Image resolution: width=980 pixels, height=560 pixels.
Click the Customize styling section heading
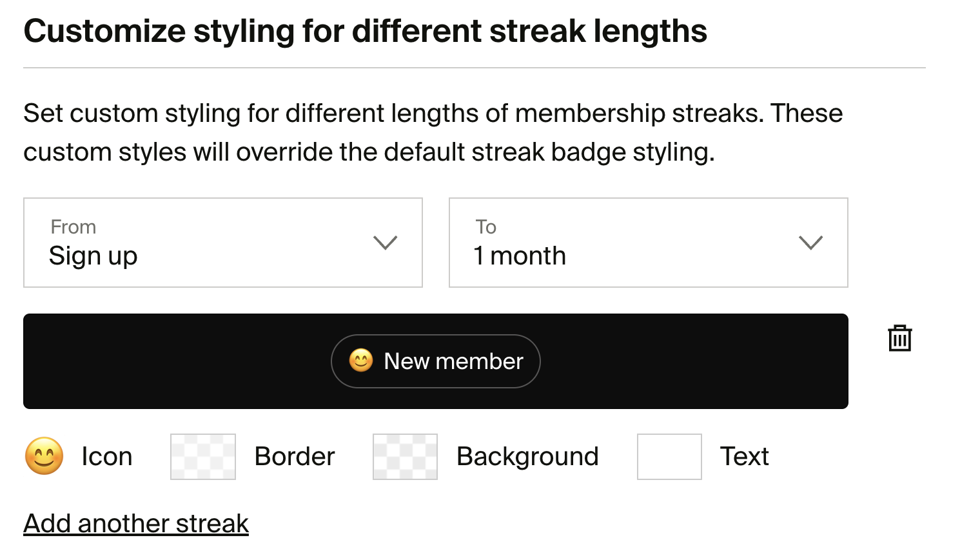click(x=366, y=31)
